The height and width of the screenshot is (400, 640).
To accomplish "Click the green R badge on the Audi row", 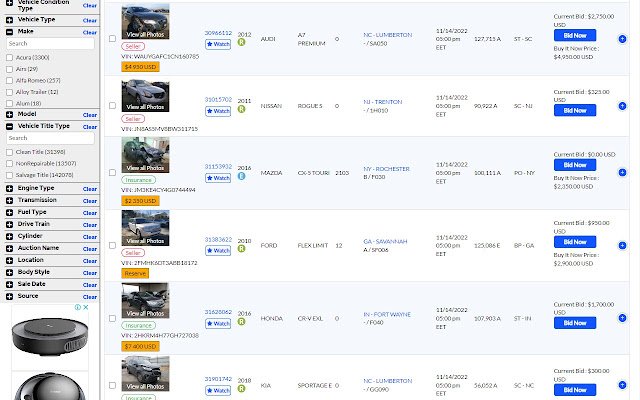I will click(x=242, y=42).
